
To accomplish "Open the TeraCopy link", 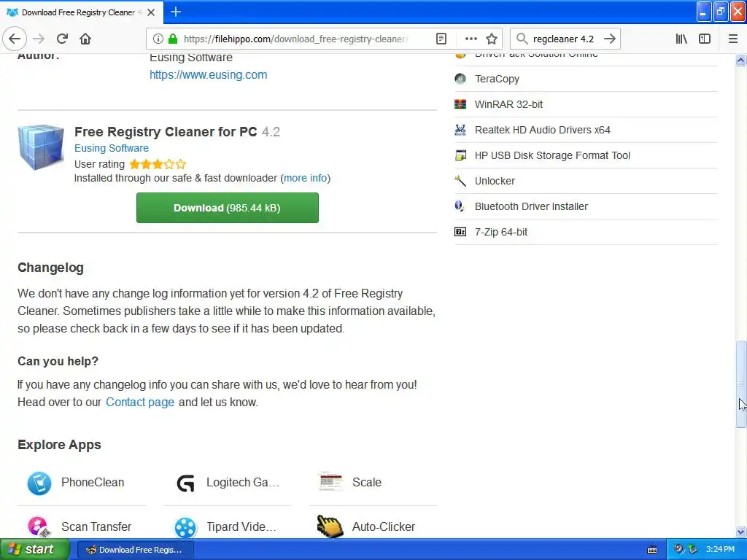I will (497, 79).
